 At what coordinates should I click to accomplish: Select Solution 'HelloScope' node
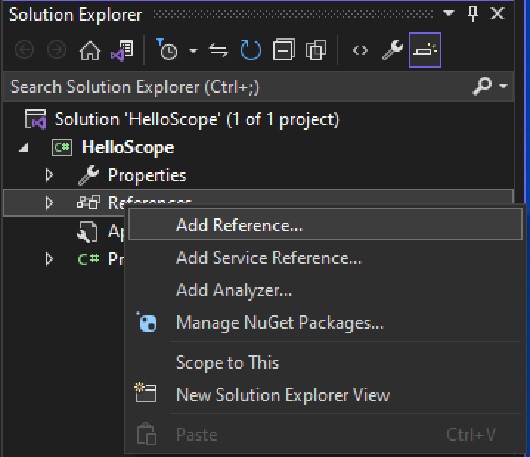[197, 119]
